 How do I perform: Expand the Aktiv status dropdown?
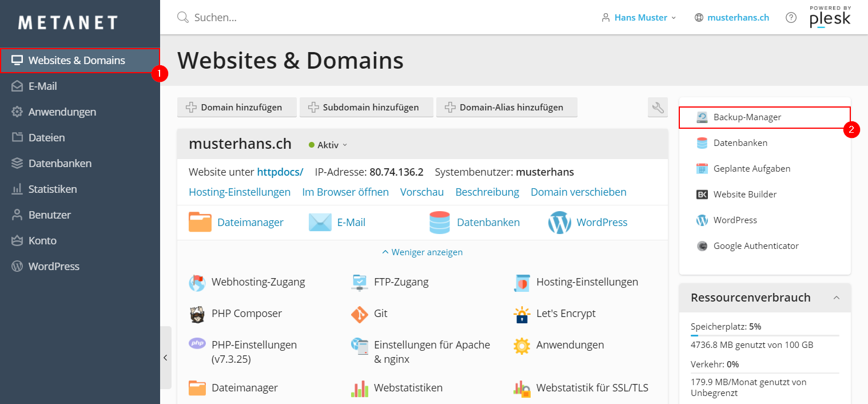click(328, 145)
